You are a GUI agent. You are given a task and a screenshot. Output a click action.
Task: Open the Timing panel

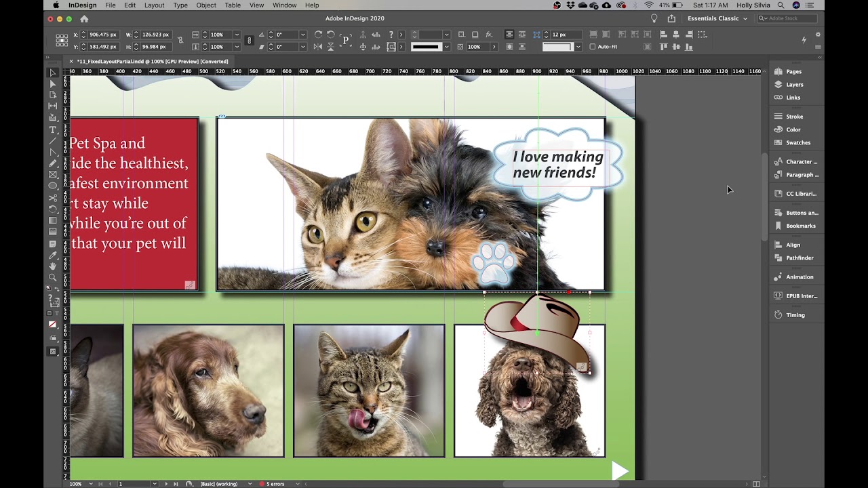[795, 314]
